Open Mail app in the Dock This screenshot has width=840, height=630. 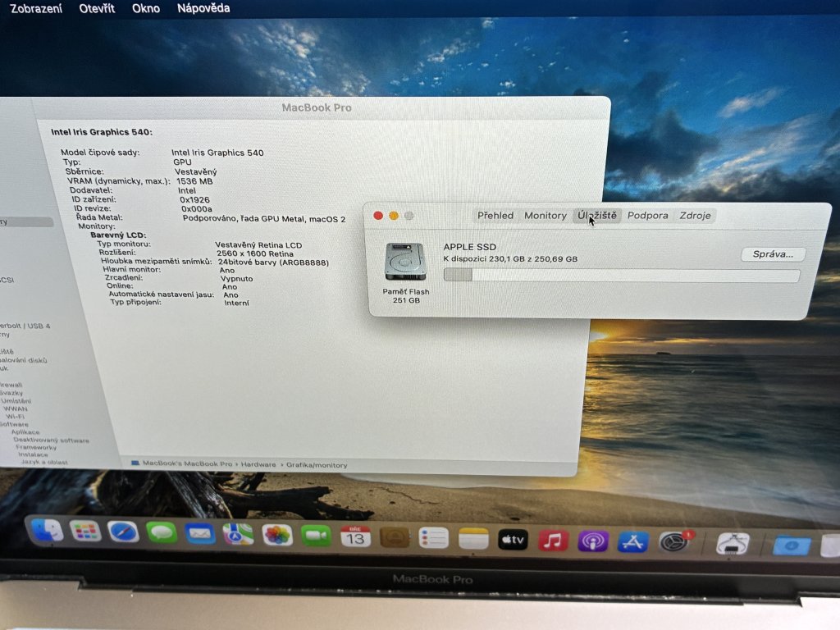(x=200, y=533)
